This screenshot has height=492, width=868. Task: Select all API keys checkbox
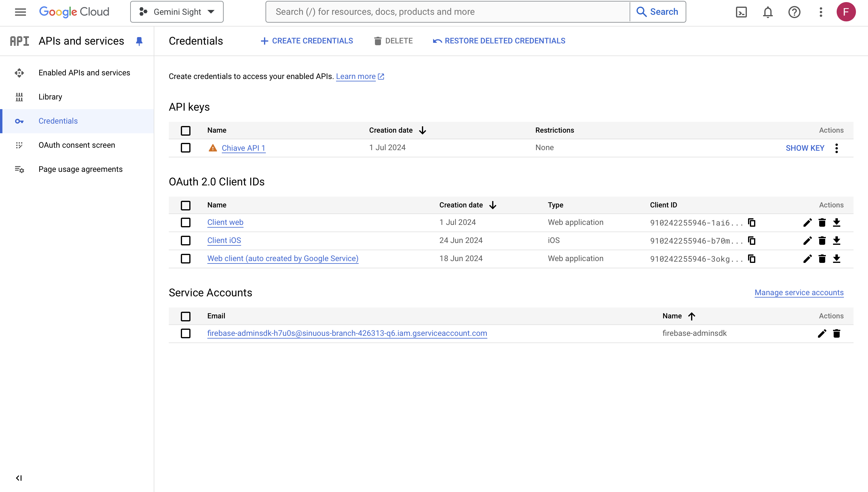click(185, 131)
